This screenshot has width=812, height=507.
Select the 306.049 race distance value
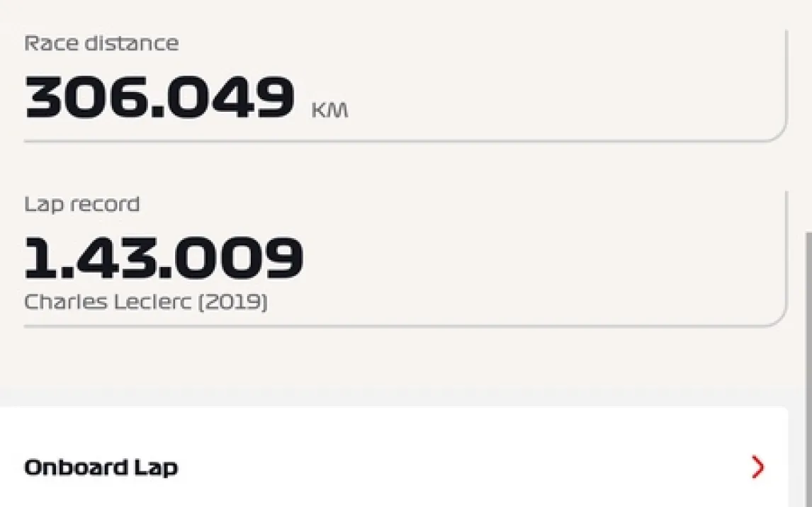tap(159, 96)
